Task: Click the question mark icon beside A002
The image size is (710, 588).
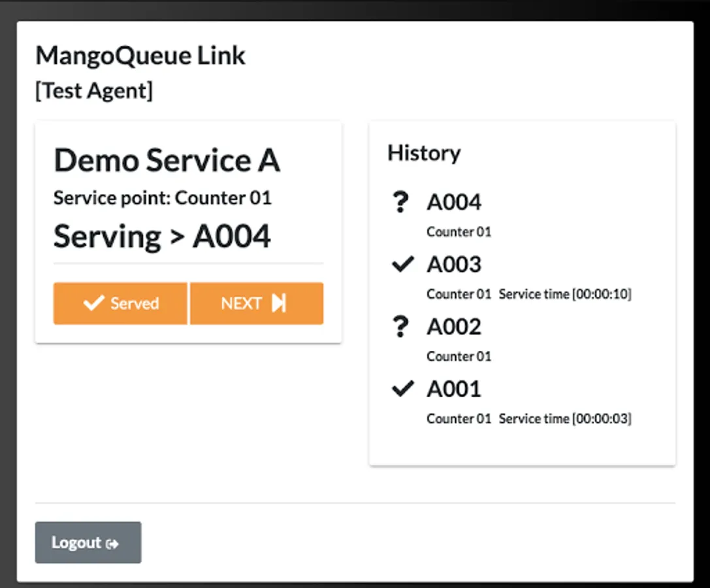Action: tap(402, 327)
